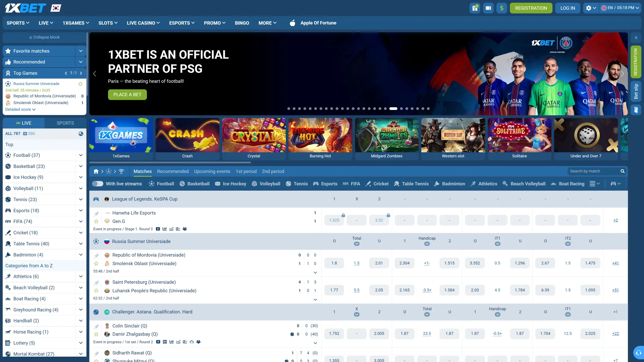
Task: Click the search magnifier icon
Action: (x=623, y=171)
